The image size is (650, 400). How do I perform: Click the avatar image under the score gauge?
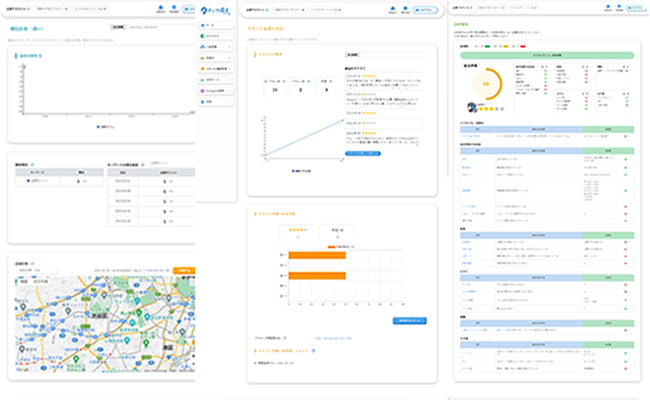472,107
